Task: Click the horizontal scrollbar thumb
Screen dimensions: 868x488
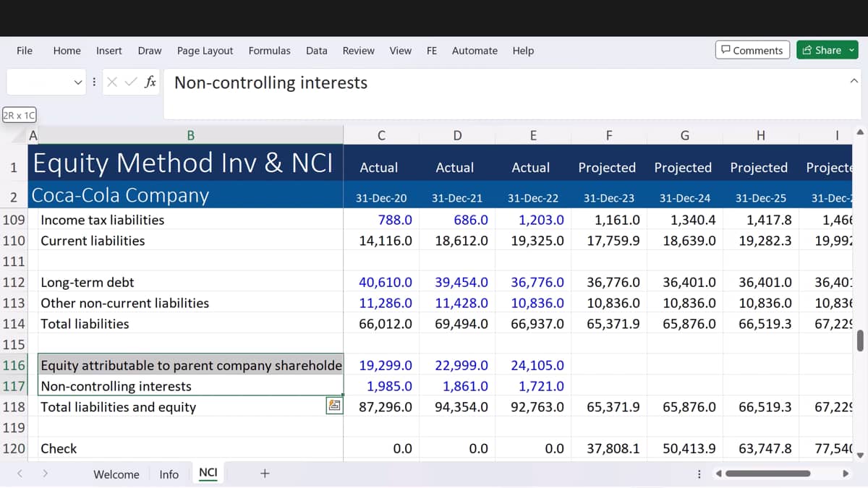Action: coord(767,474)
